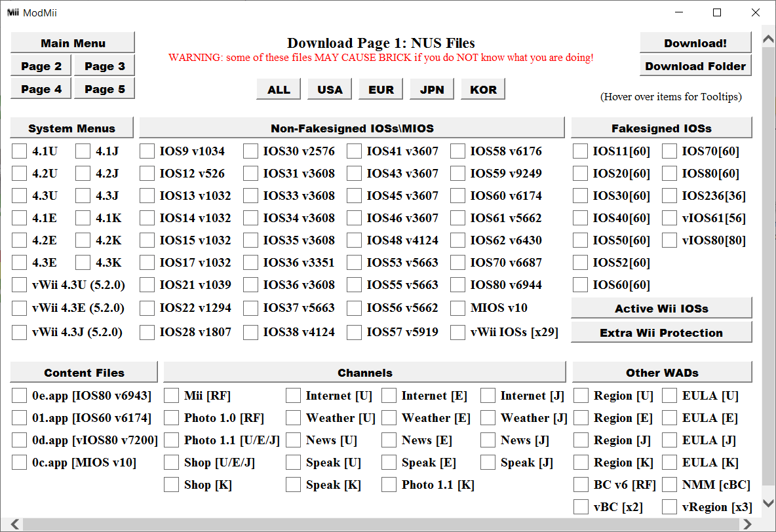Check the Photo 1.1 [U/E/J] box
The image size is (776, 532).
(x=171, y=440)
